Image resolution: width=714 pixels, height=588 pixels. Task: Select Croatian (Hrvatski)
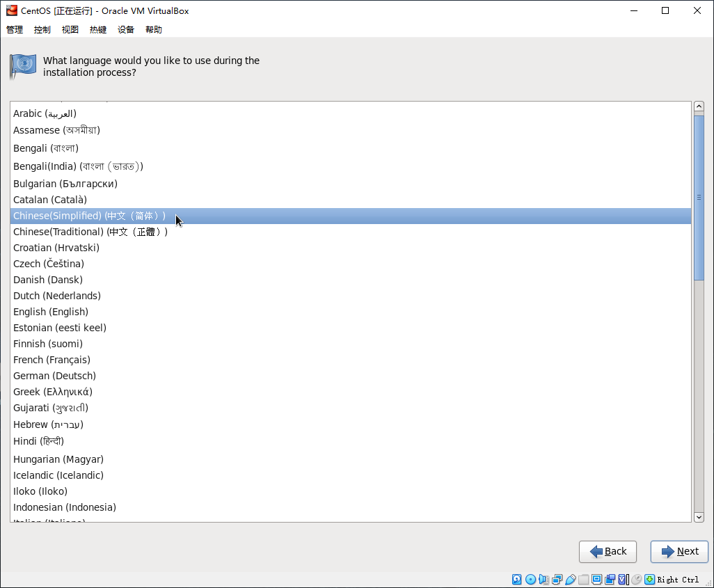click(x=351, y=248)
